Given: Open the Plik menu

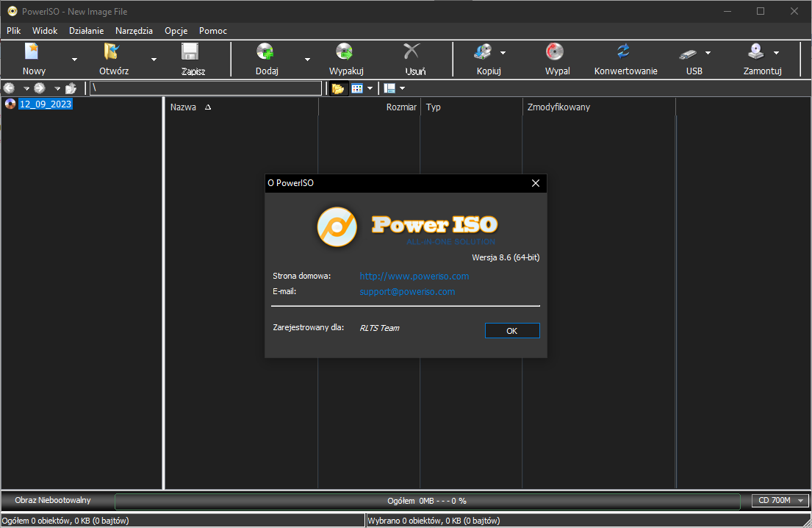Looking at the screenshot, I should click(13, 31).
